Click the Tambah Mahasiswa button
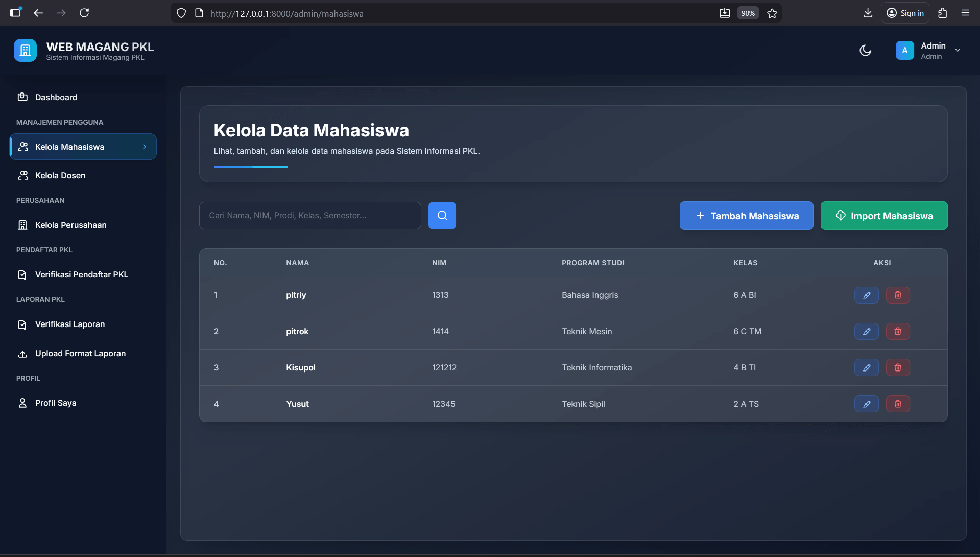980x557 pixels. click(x=746, y=216)
